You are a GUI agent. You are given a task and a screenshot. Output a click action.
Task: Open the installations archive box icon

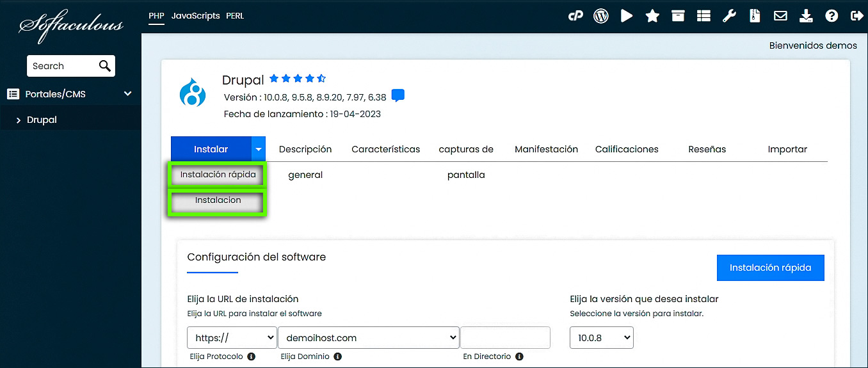click(678, 16)
